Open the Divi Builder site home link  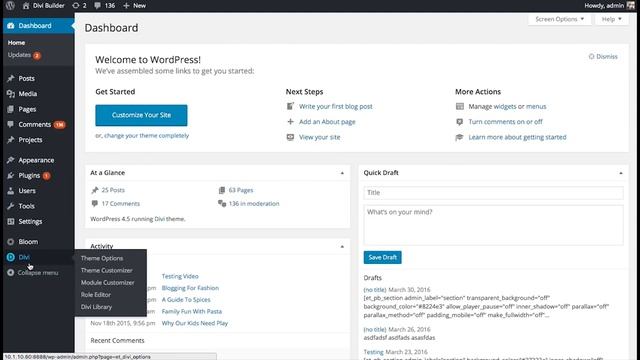[44, 6]
